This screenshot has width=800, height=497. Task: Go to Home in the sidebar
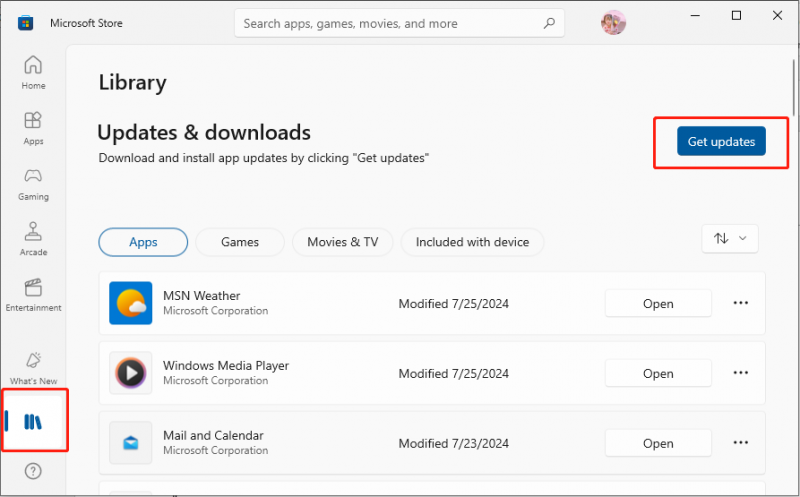click(33, 72)
